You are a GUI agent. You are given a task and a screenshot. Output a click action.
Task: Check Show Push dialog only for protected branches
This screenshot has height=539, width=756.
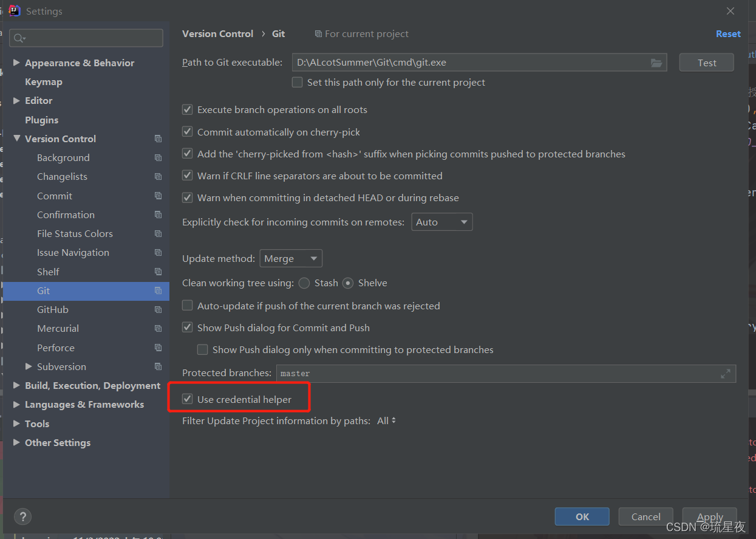point(202,349)
